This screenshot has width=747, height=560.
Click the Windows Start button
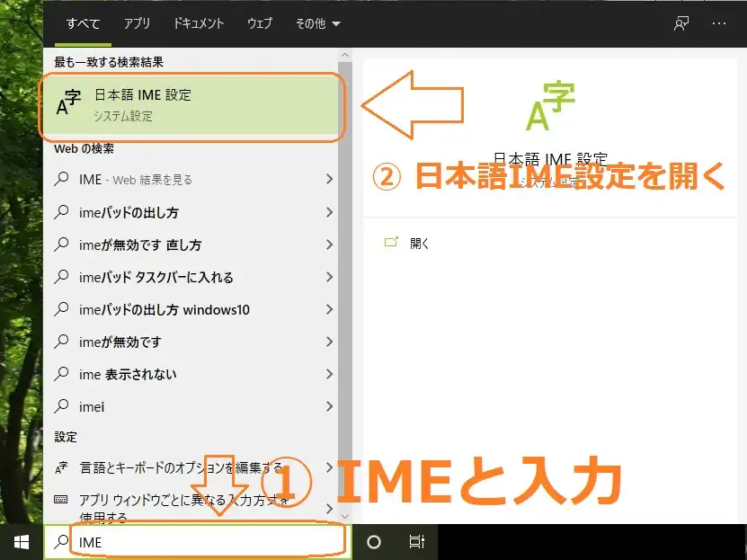(21, 542)
